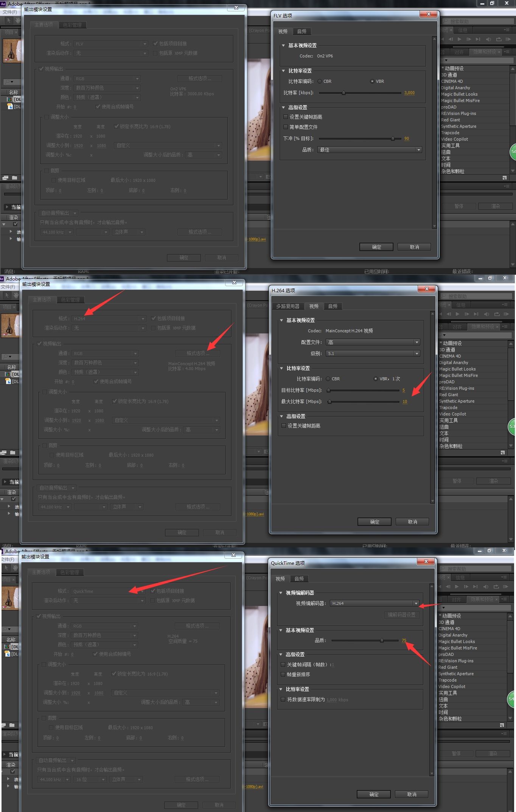Click loop options icon behind FLV 选项 dialog
The image size is (516, 812).
pyautogui.click(x=499, y=39)
